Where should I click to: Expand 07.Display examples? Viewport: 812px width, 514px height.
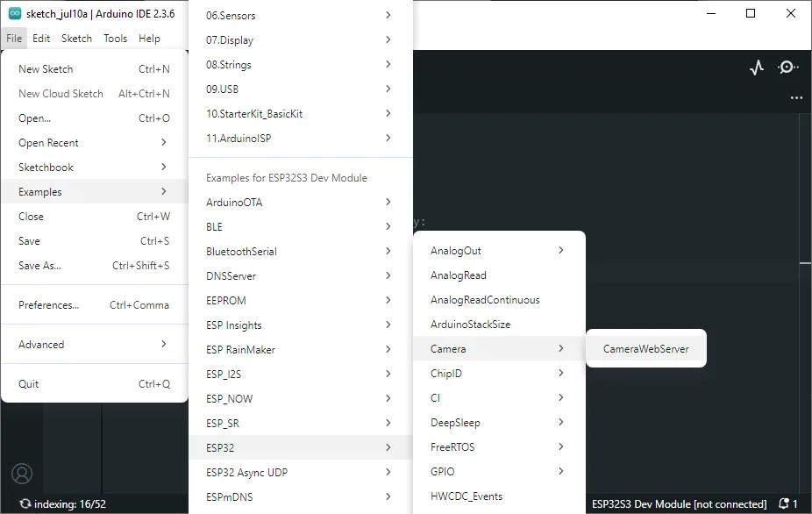pyautogui.click(x=301, y=39)
